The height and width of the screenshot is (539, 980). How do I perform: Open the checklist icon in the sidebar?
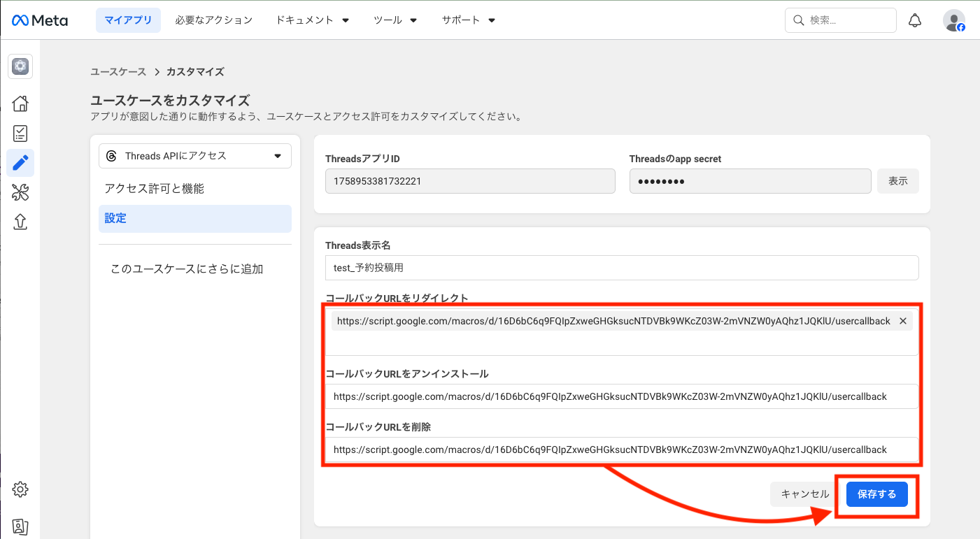click(x=20, y=134)
